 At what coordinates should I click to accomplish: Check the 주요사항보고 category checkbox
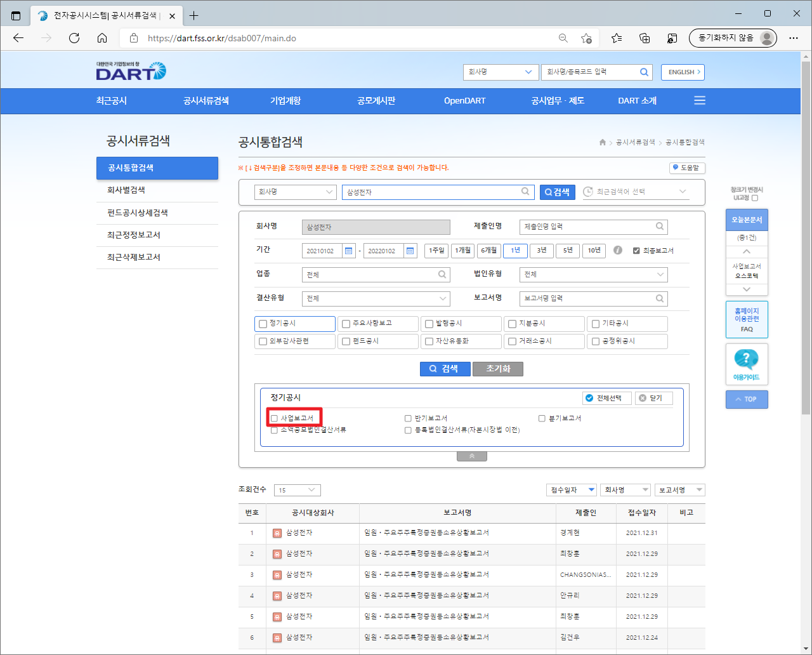[x=346, y=324]
